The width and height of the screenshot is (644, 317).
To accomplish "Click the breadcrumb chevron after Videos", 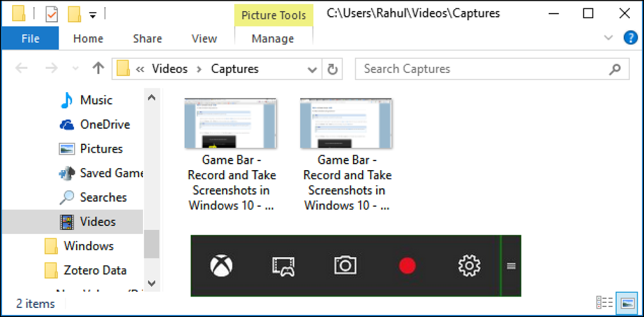I will [199, 69].
